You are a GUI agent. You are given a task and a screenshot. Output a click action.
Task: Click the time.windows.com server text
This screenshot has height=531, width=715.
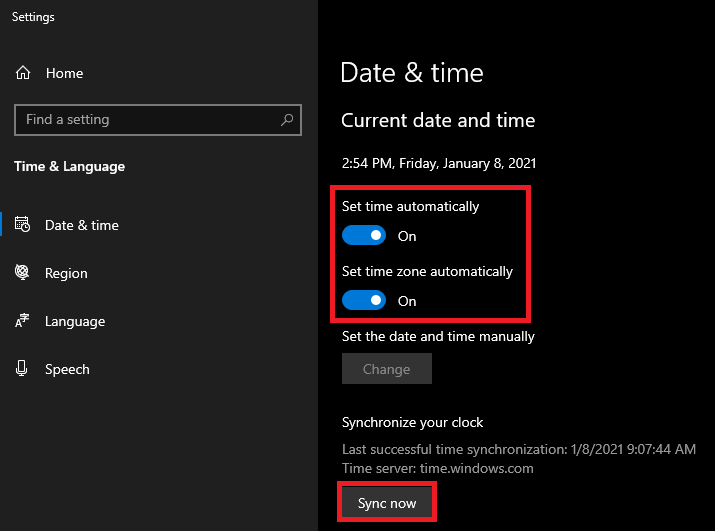point(477,469)
